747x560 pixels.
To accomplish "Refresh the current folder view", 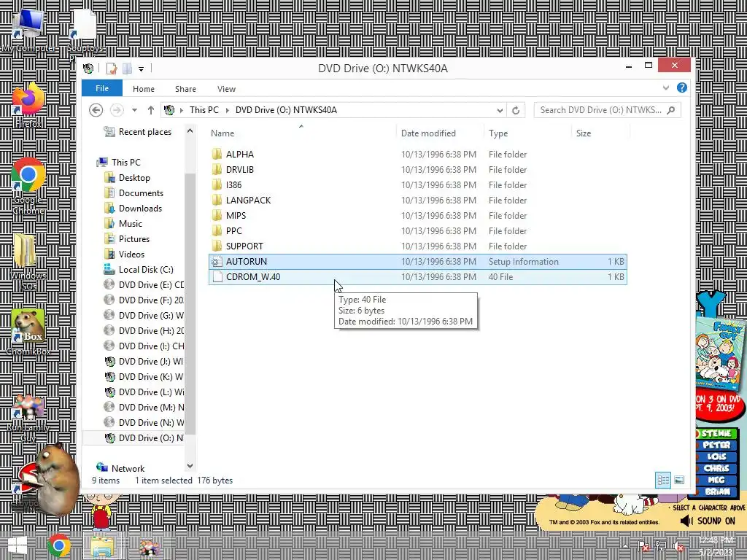I will point(516,111).
